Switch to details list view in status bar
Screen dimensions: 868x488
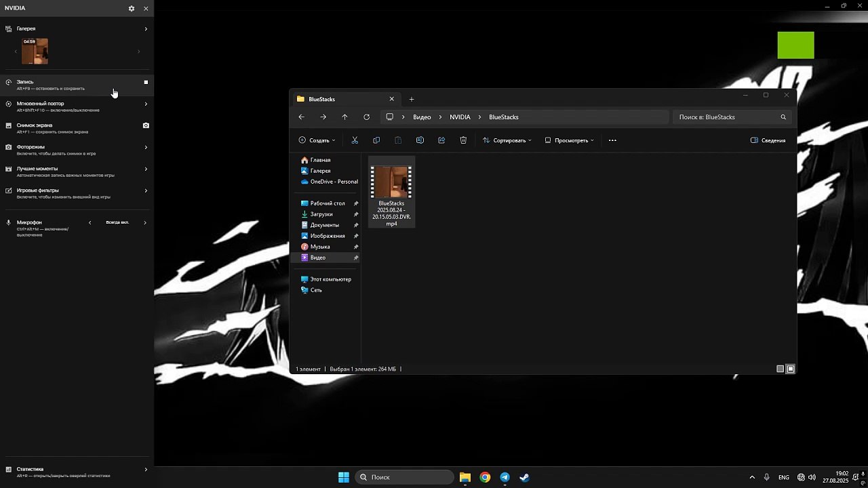(780, 369)
